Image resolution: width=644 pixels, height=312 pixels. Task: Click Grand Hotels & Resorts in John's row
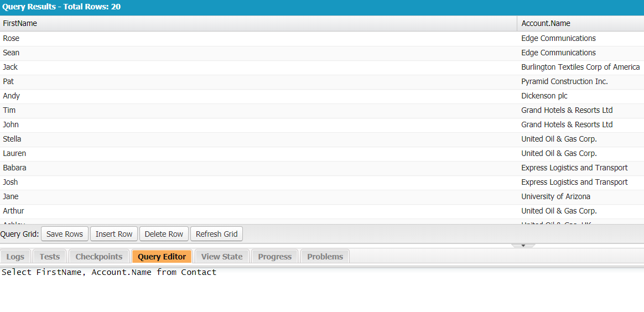pos(581,125)
